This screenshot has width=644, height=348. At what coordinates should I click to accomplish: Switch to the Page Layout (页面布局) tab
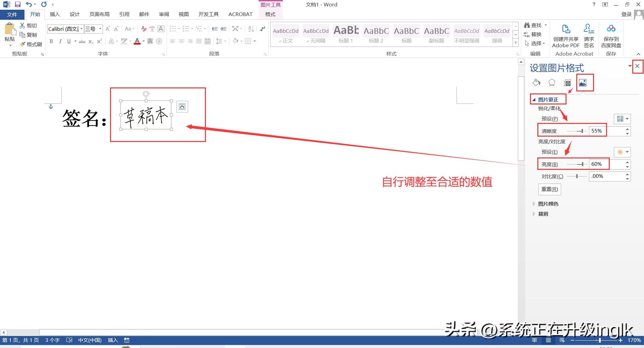99,14
